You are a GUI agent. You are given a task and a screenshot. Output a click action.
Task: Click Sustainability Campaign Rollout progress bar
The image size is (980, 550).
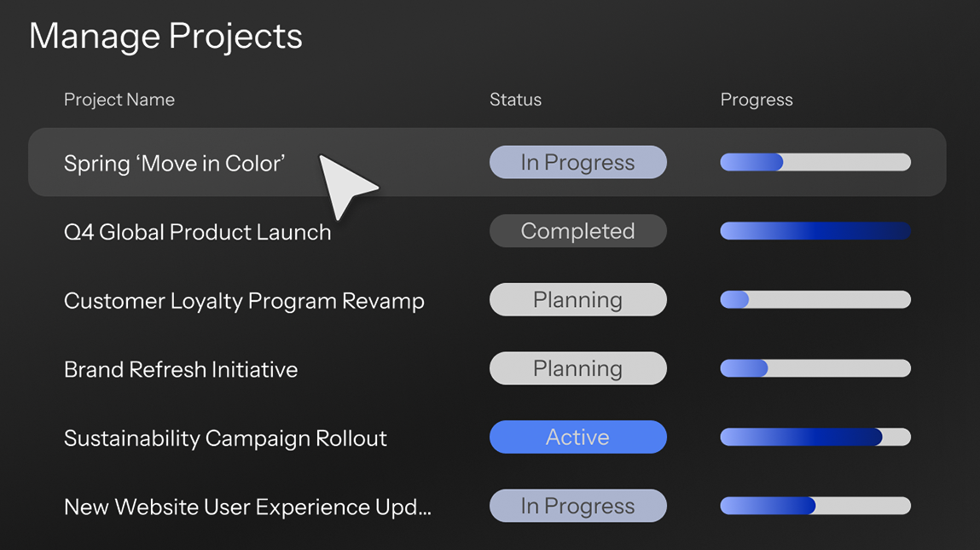[815, 437]
